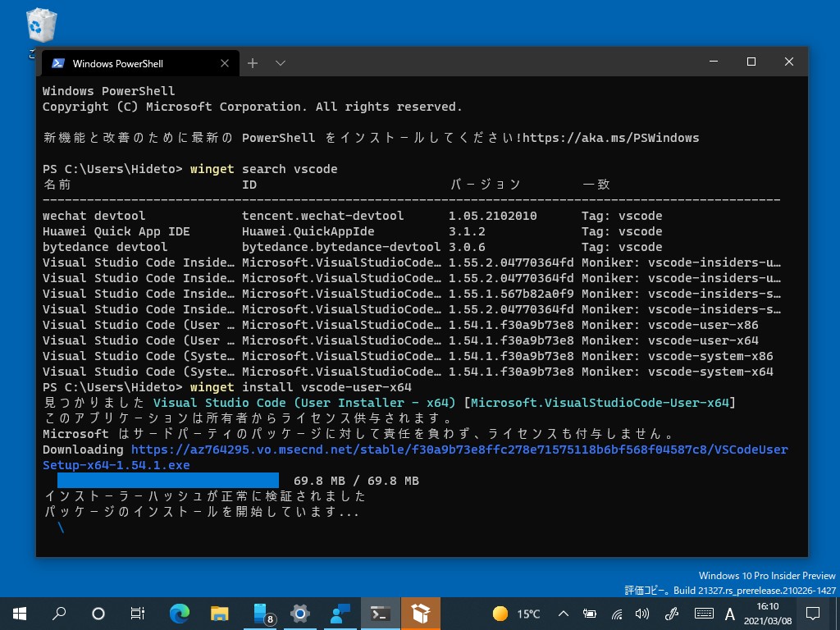
Task: Toggle the touch keyboard from the system tray
Action: [x=704, y=614]
